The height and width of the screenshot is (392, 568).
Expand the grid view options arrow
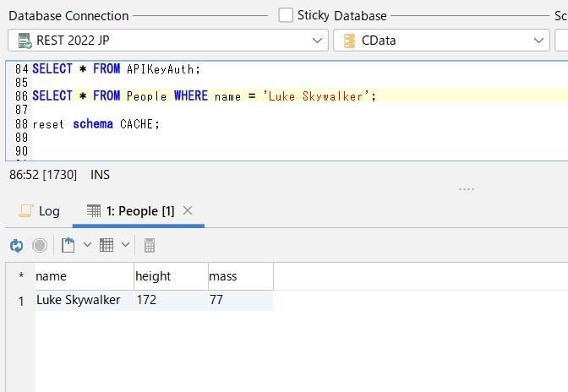[126, 245]
